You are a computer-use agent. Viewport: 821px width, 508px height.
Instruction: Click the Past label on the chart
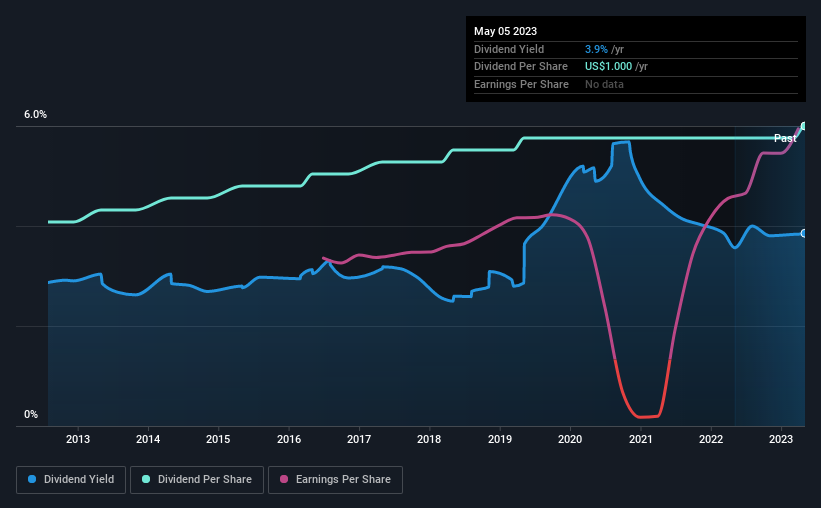(x=785, y=138)
